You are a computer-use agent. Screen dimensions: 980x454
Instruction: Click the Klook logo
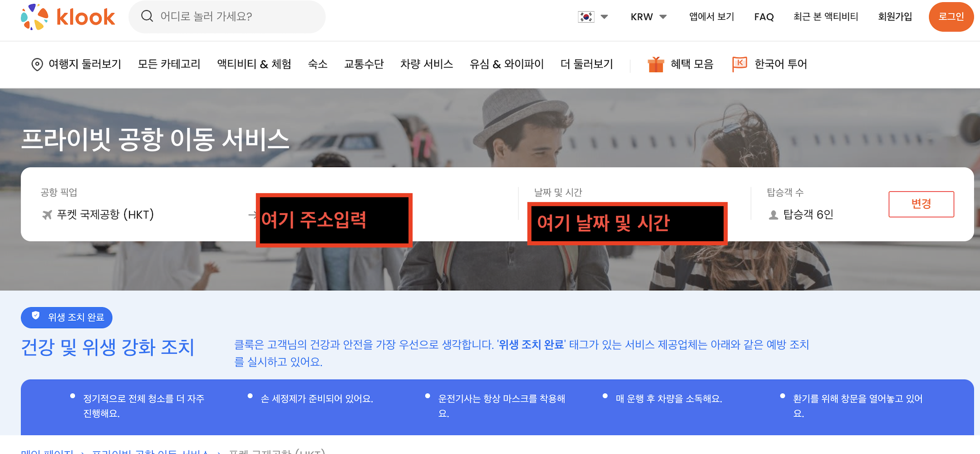(x=68, y=17)
